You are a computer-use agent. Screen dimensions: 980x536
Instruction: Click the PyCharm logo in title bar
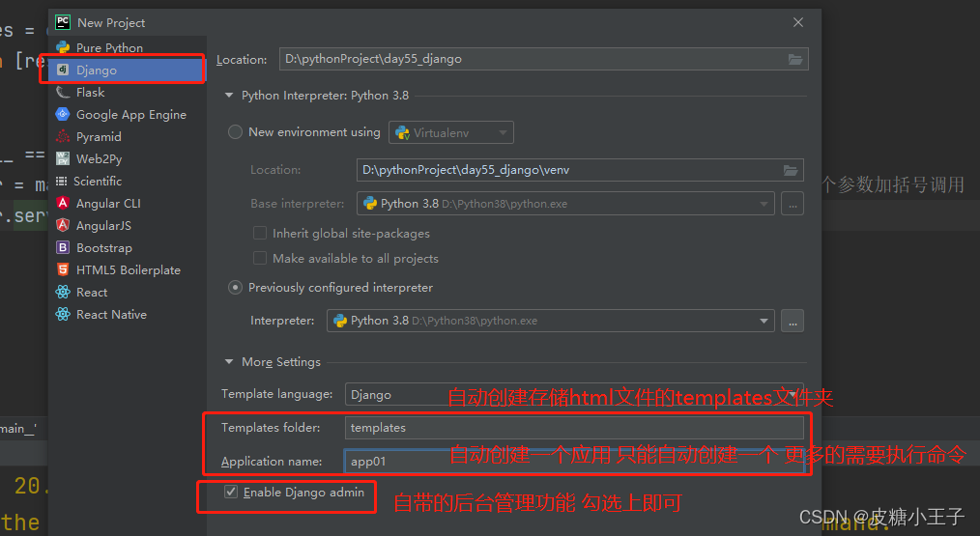click(63, 22)
